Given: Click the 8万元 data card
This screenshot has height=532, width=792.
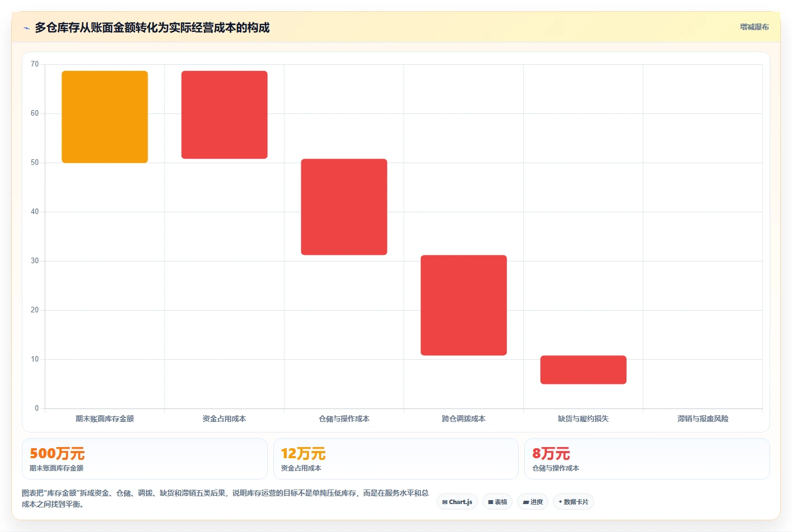Looking at the screenshot, I should tap(647, 459).
